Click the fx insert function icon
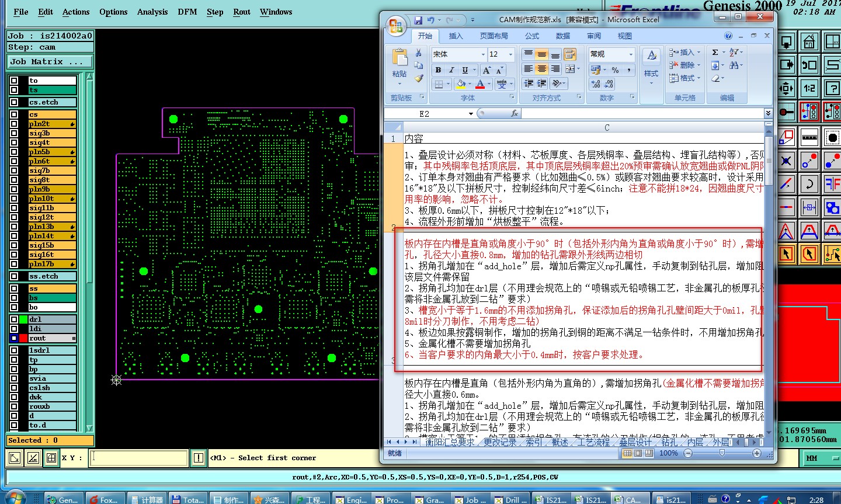The width and height of the screenshot is (841, 504). pos(514,113)
